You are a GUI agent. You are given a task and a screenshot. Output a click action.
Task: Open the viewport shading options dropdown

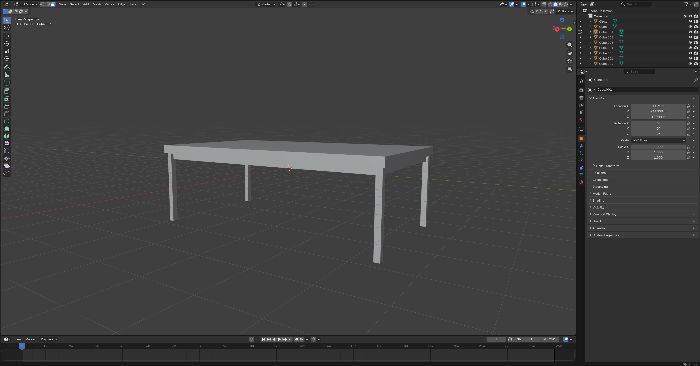[x=571, y=4]
